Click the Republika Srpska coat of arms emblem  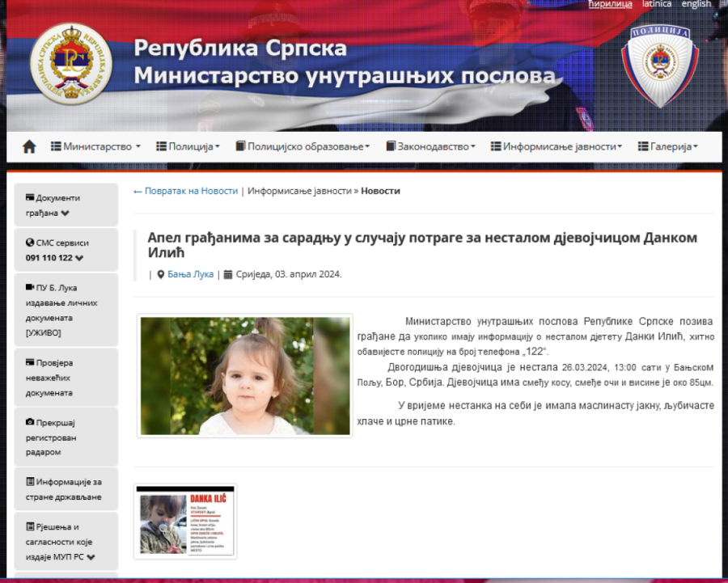coord(71,62)
